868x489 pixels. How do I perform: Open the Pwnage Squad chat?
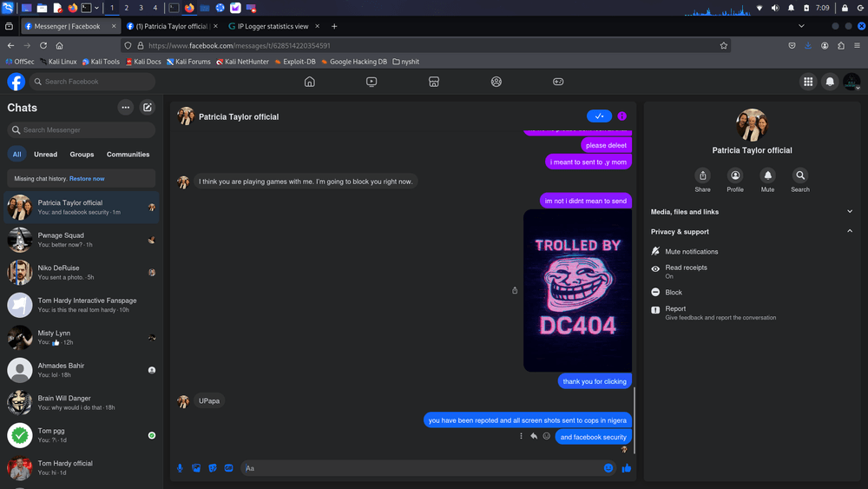click(x=82, y=240)
